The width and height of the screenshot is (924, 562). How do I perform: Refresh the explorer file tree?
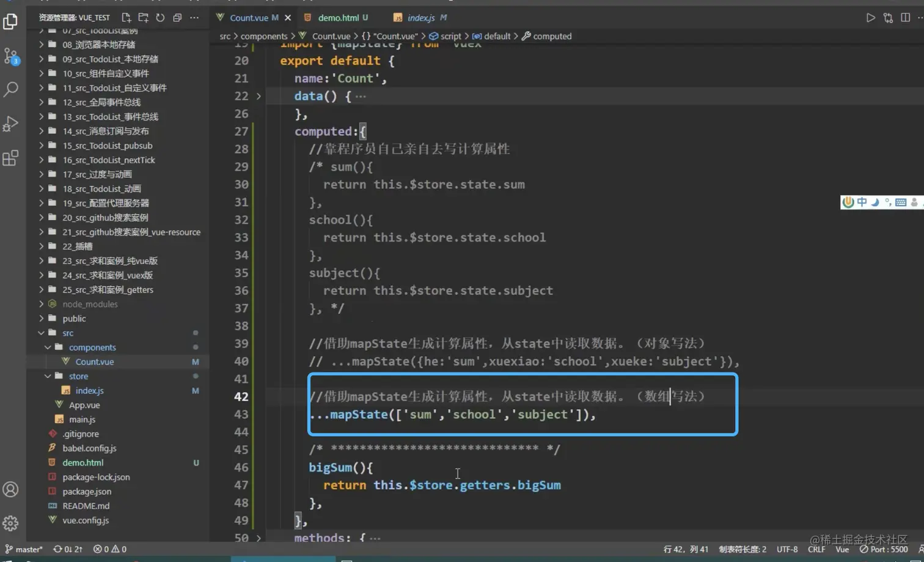point(160,18)
